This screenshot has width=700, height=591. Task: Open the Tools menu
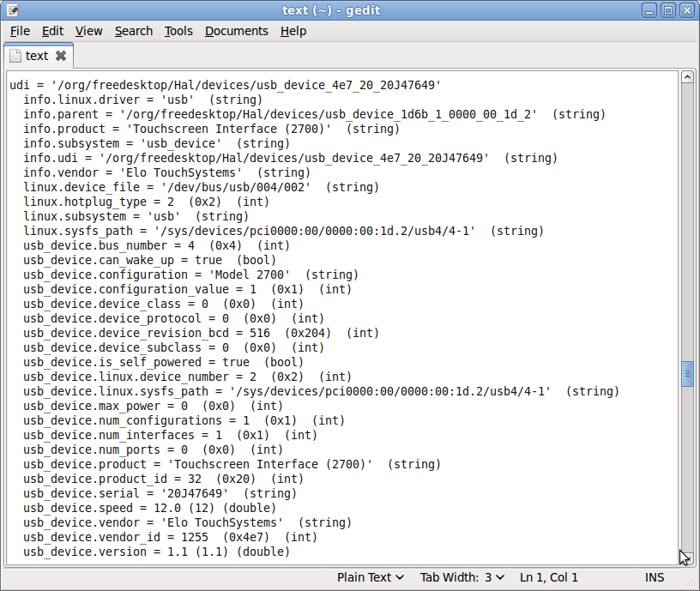pyautogui.click(x=178, y=31)
